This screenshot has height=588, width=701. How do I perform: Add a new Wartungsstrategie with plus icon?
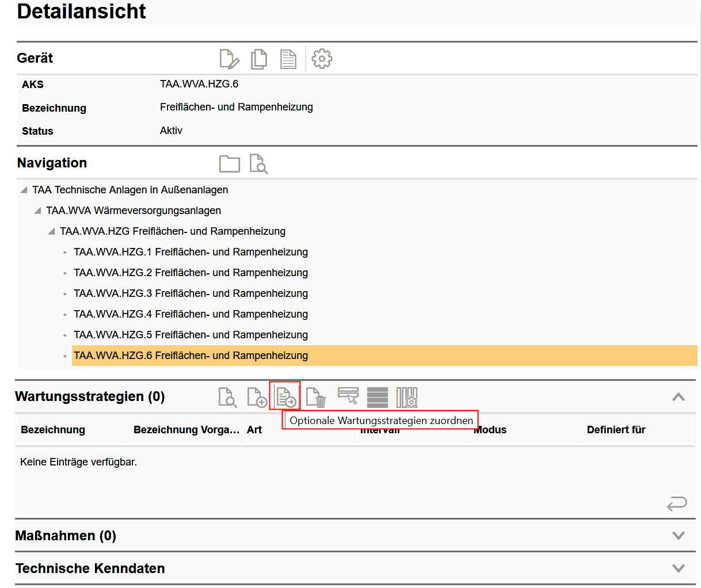(x=256, y=397)
